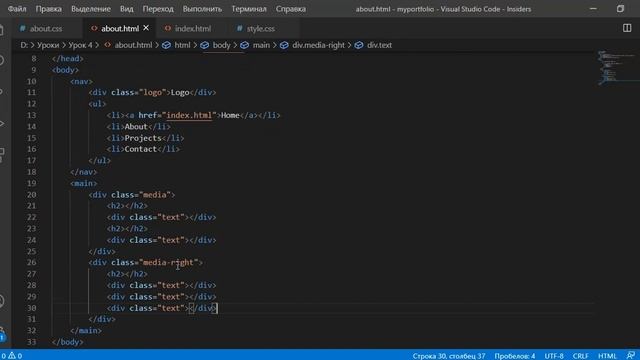The image size is (640, 360).
Task: Click the file icon before about.html breadcrumb
Action: (x=107, y=45)
